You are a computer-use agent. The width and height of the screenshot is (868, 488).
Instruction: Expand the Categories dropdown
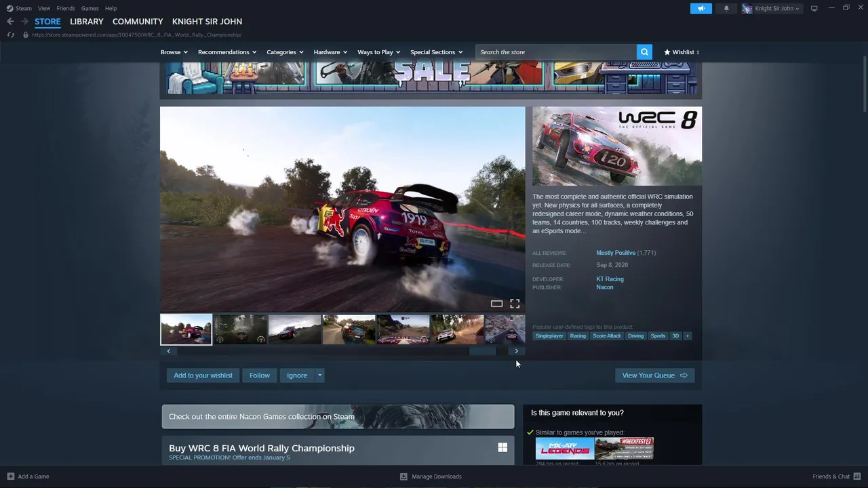pos(284,52)
